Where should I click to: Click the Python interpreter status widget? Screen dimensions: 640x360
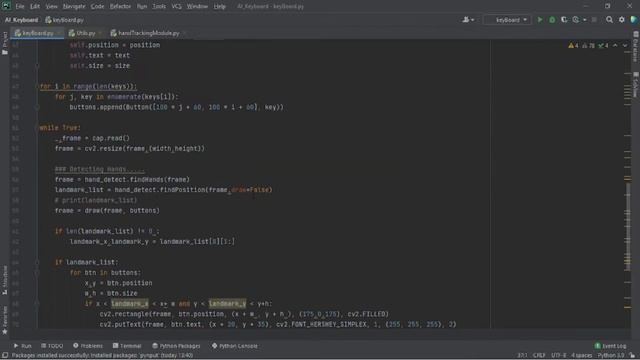pyautogui.click(x=611, y=356)
